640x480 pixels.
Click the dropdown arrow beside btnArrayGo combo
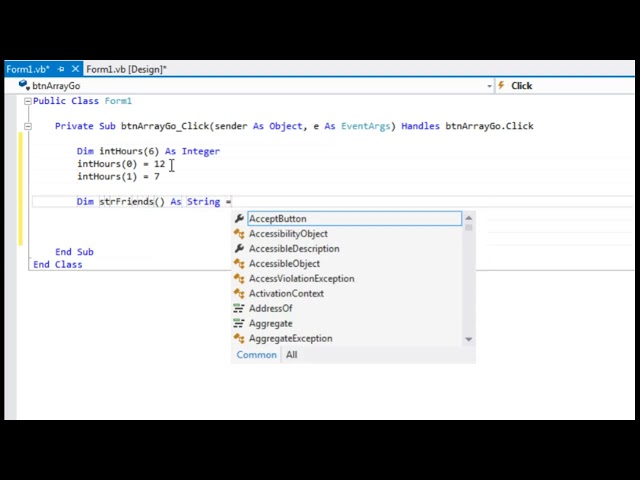(489, 86)
